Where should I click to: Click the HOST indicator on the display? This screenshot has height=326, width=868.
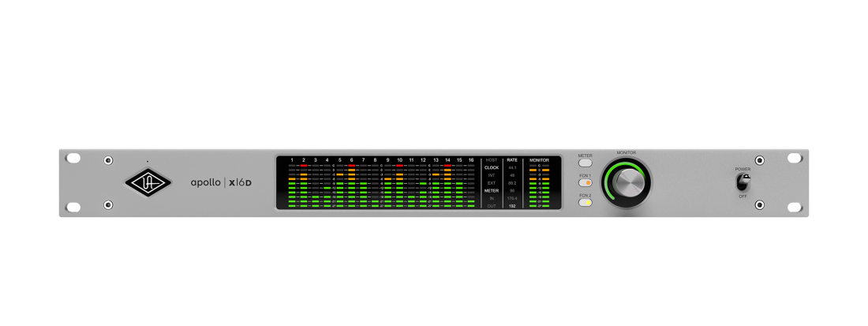[x=492, y=160]
